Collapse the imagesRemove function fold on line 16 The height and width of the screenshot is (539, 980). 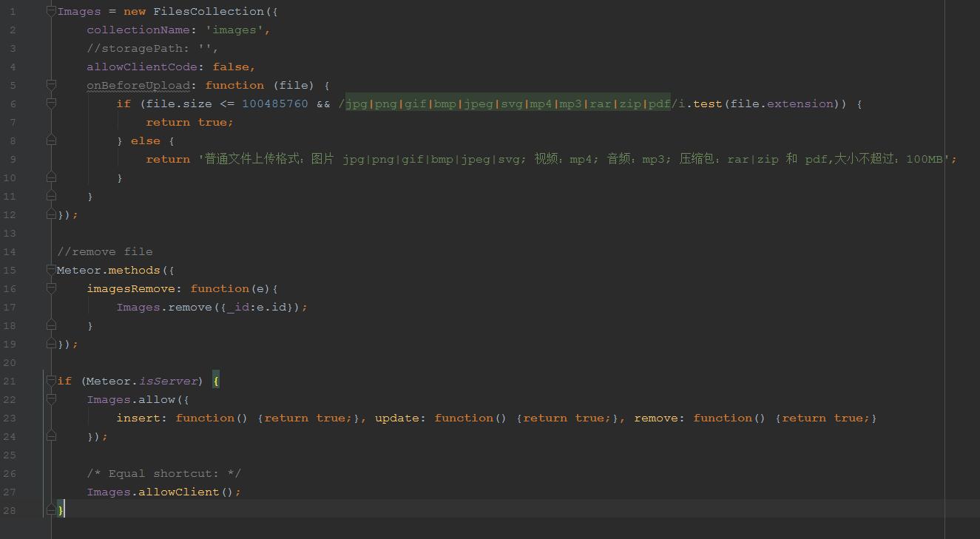[51, 288]
